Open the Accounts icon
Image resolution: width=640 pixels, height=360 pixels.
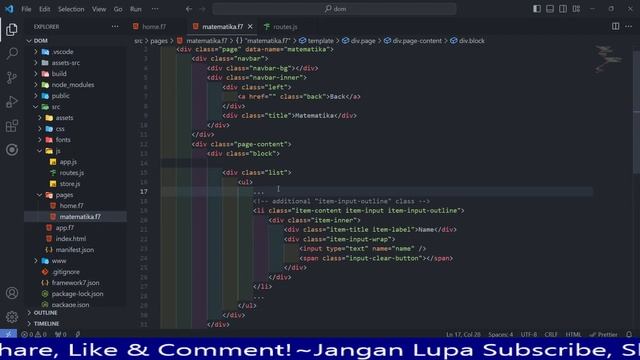point(12,293)
